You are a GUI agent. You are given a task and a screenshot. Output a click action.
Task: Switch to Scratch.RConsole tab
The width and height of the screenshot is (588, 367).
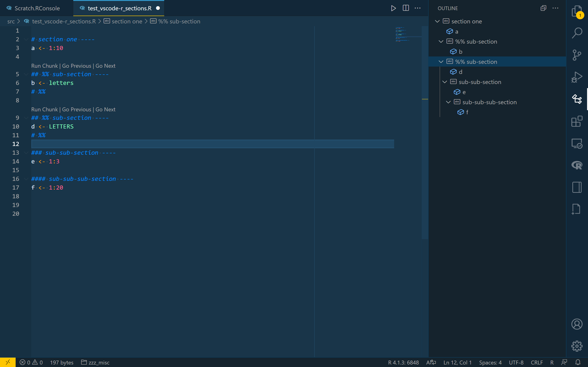coord(37,8)
